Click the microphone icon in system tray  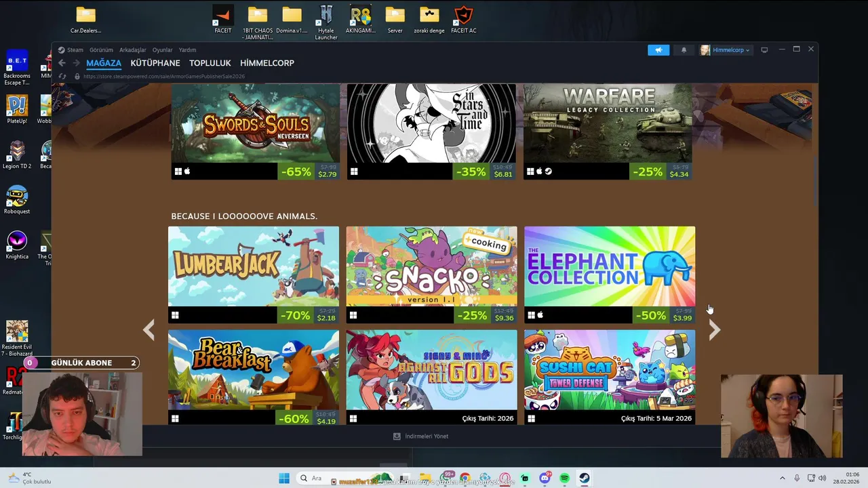[x=797, y=479]
